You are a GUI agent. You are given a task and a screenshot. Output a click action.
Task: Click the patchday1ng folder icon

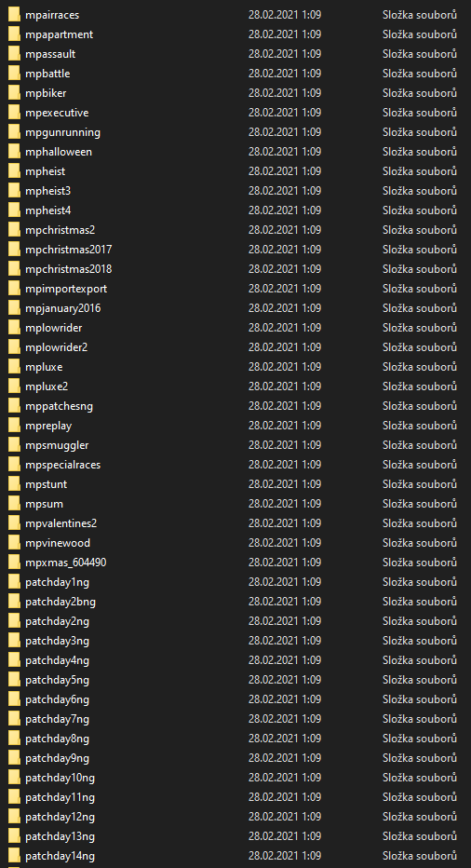tap(14, 582)
